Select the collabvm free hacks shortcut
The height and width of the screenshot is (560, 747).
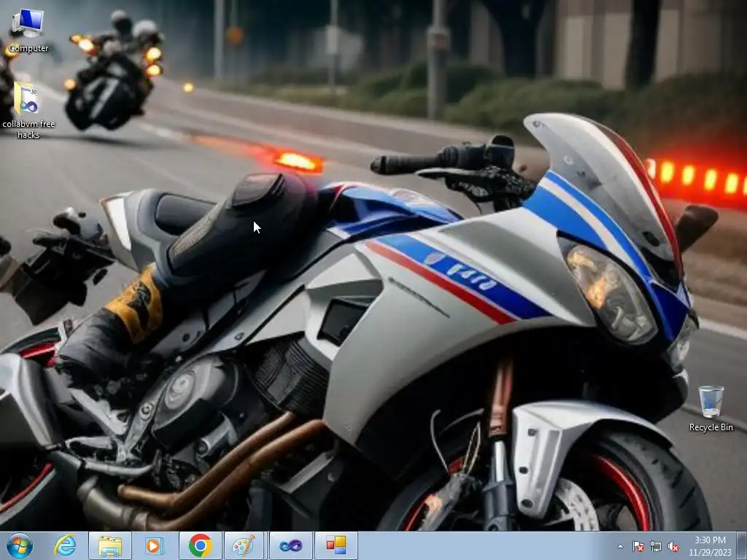pos(28,111)
